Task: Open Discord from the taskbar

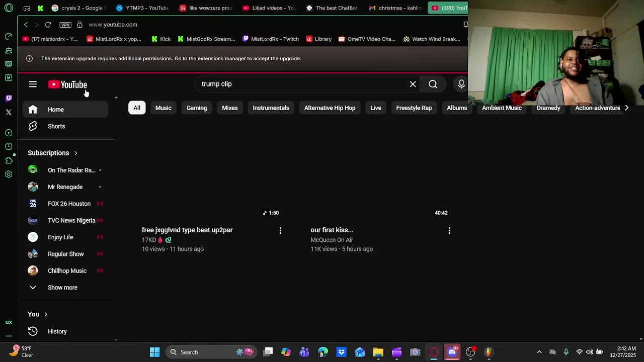Action: click(x=452, y=352)
